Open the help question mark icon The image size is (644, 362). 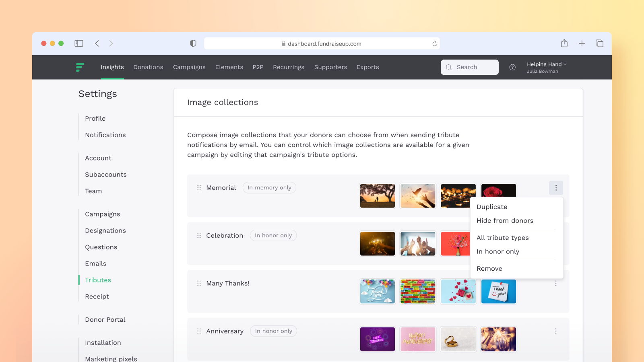pyautogui.click(x=512, y=67)
